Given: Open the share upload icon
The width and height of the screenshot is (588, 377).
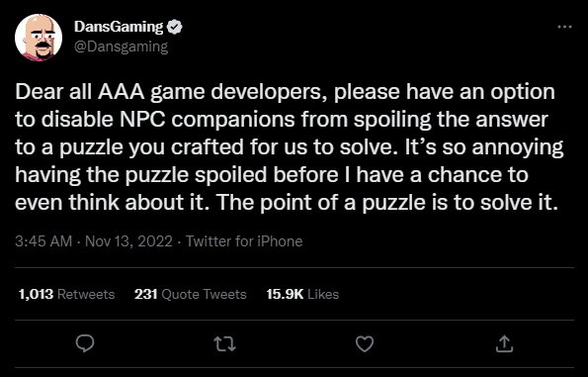Looking at the screenshot, I should click(504, 343).
